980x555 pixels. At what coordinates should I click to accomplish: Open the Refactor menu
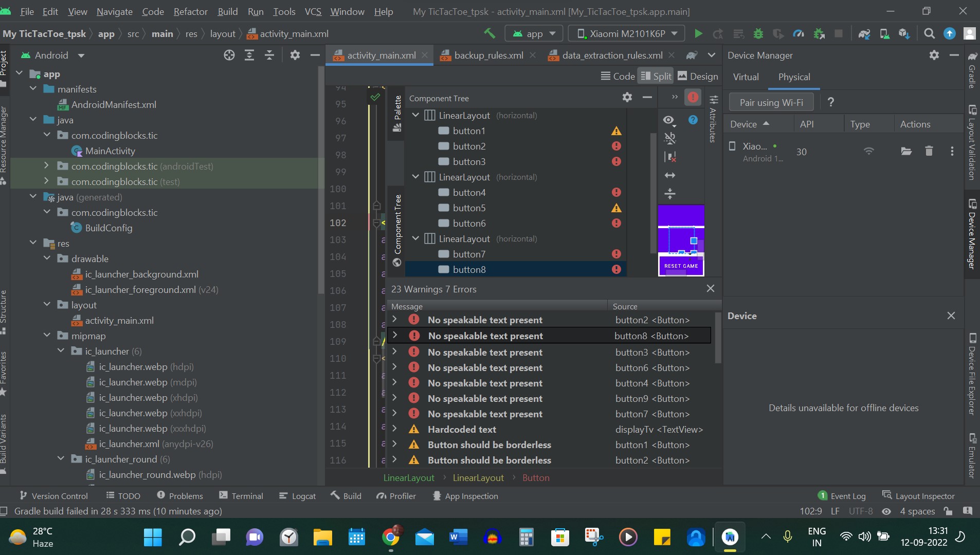click(x=190, y=11)
